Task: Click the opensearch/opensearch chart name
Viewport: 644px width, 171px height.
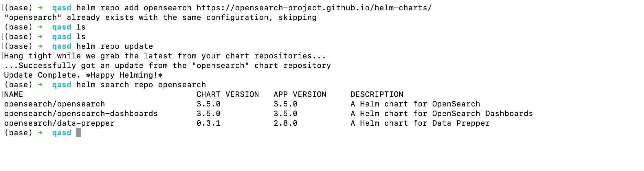Action: point(54,104)
